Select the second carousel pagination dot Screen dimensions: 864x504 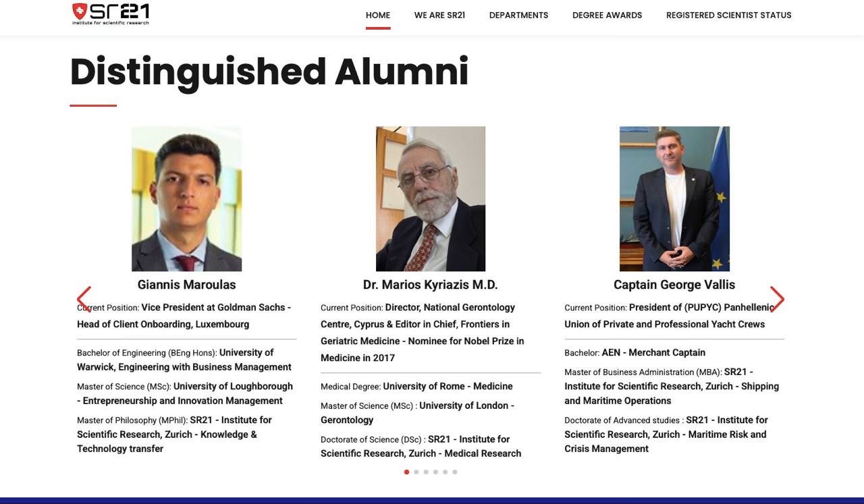point(416,472)
